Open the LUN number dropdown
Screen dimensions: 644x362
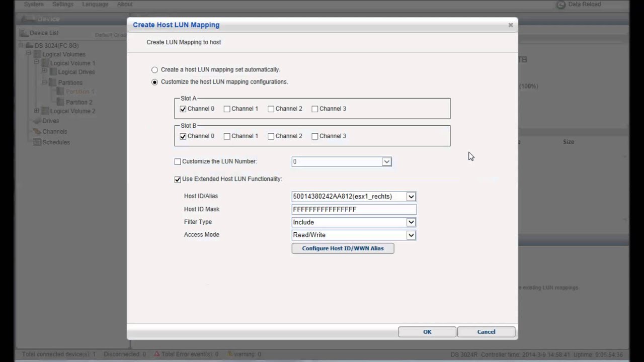pyautogui.click(x=386, y=161)
